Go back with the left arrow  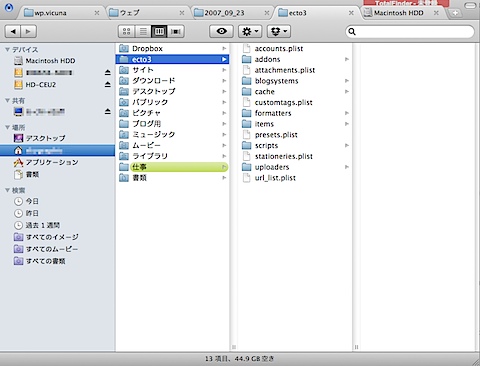(13, 31)
